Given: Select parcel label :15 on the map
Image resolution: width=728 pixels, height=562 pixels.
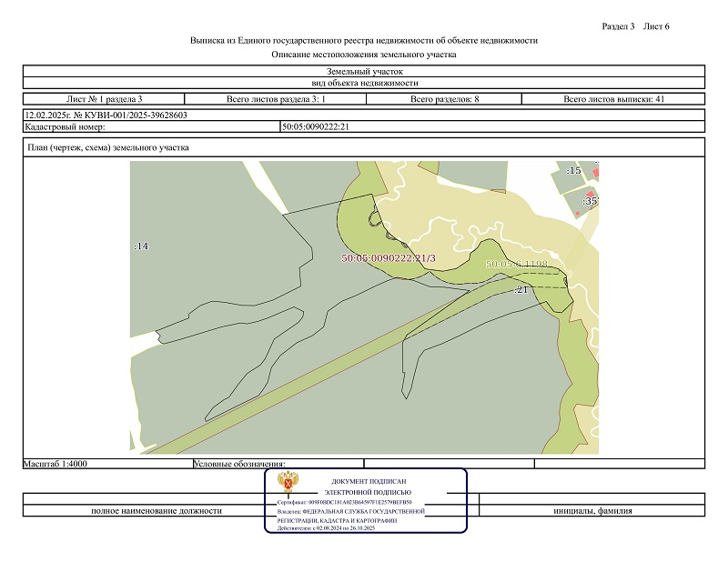Looking at the screenshot, I should (x=573, y=170).
